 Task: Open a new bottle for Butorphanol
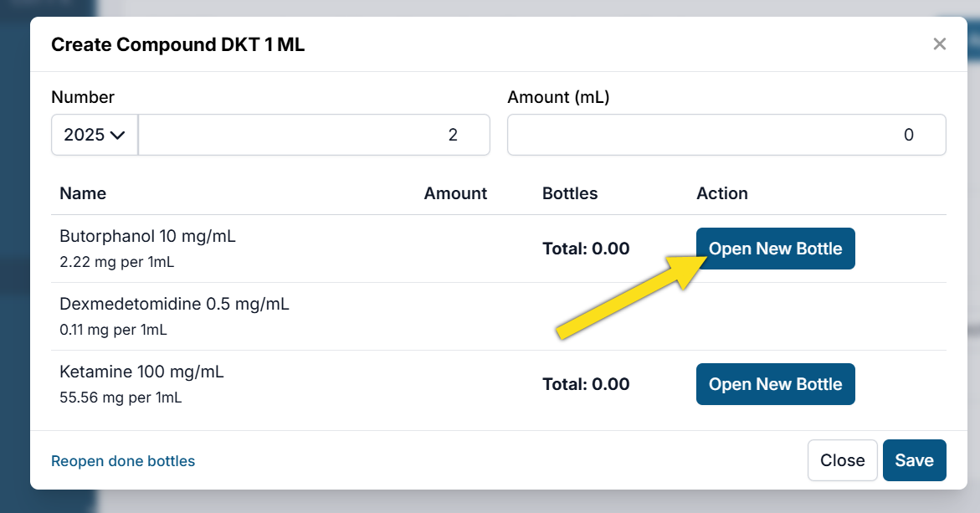point(775,249)
